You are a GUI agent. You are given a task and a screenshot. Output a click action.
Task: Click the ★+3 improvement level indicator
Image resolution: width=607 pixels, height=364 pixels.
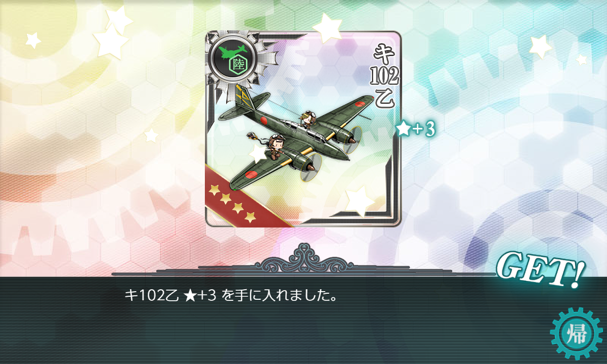click(416, 130)
